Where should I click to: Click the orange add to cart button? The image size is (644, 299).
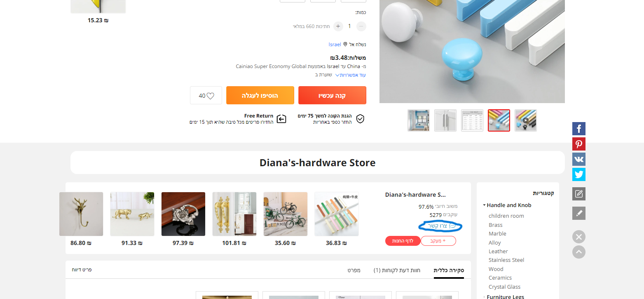coord(260,95)
